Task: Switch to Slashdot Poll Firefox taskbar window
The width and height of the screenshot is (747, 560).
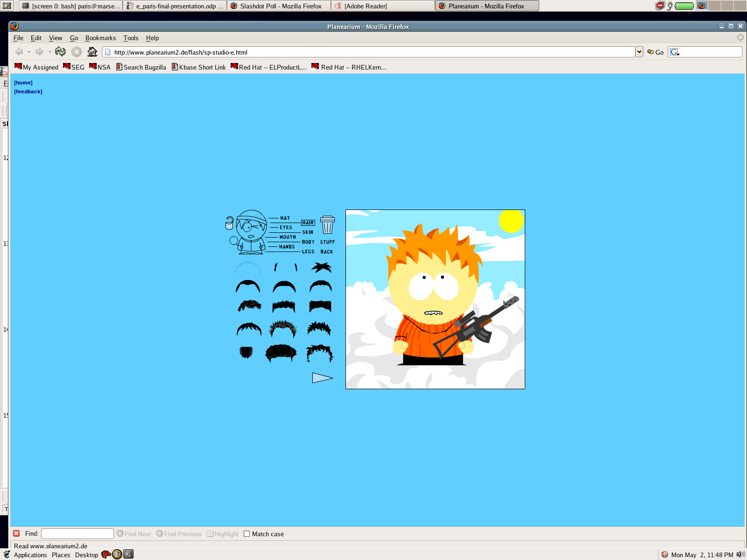Action: click(x=279, y=6)
